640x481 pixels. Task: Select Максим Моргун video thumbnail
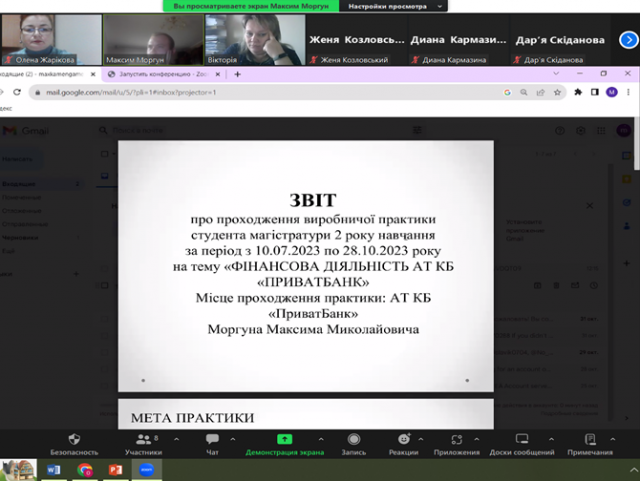[153, 40]
